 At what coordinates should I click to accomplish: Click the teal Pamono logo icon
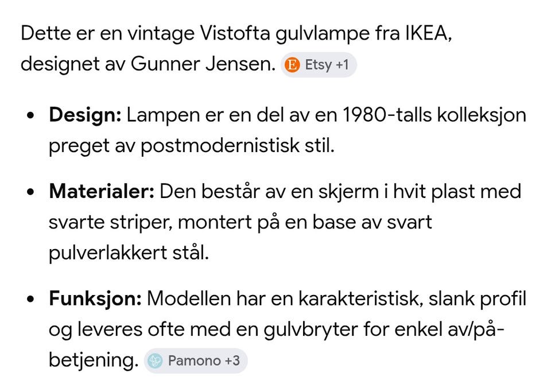click(155, 361)
